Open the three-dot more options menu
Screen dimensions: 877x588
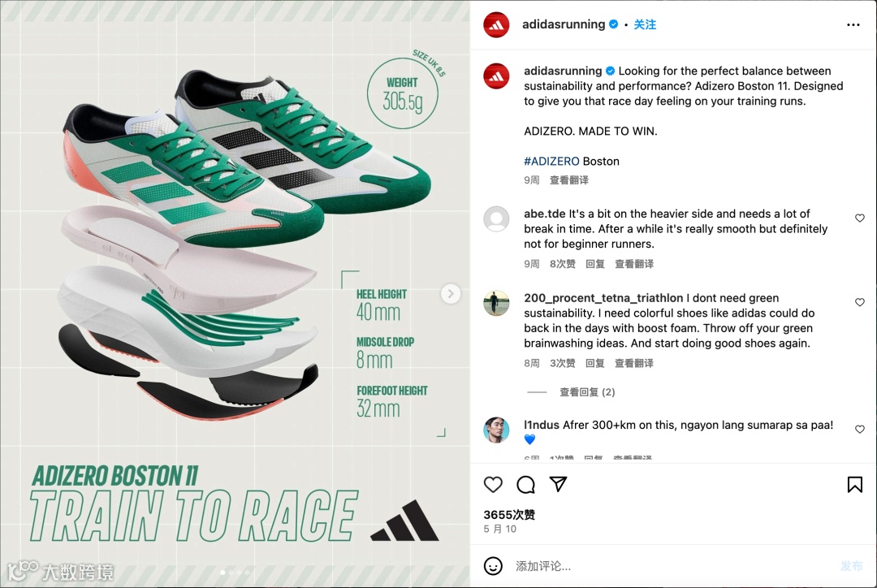click(853, 24)
